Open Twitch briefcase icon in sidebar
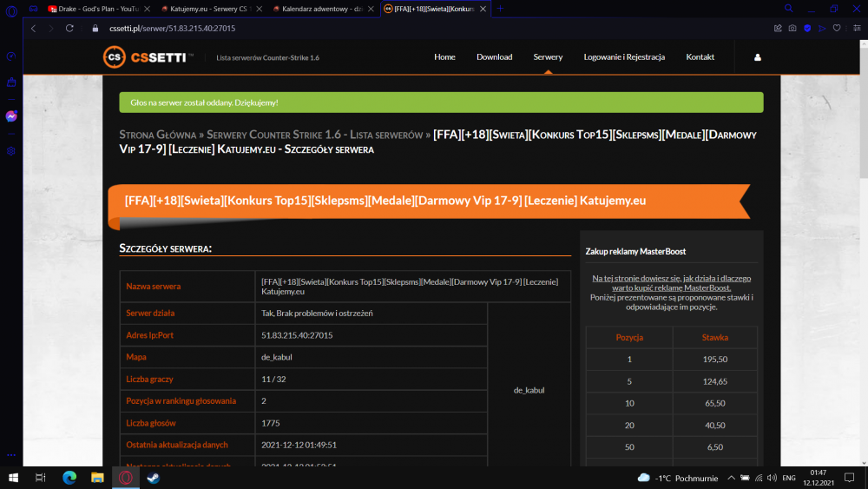The width and height of the screenshot is (868, 489). click(11, 83)
